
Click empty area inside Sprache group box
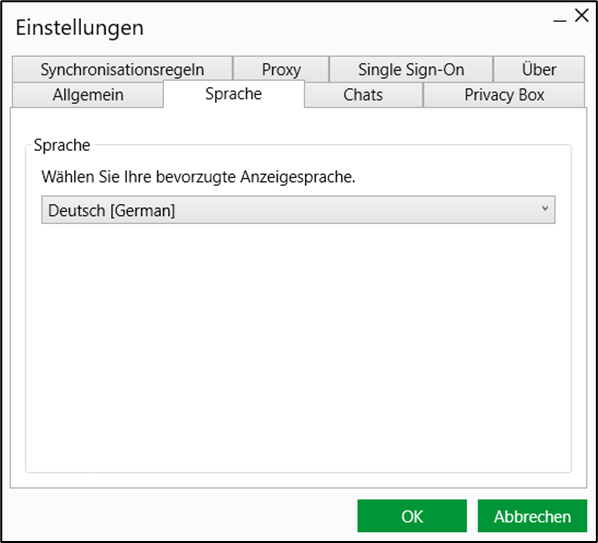(x=298, y=343)
